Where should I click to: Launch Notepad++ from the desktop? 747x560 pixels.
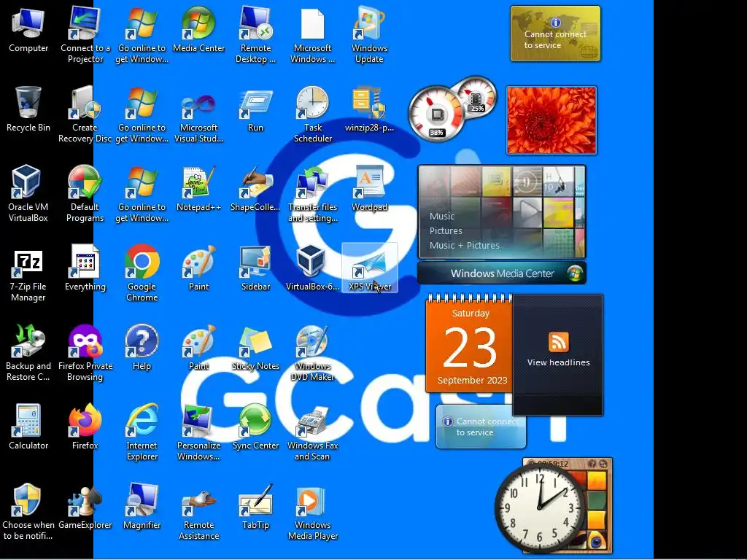(x=198, y=189)
